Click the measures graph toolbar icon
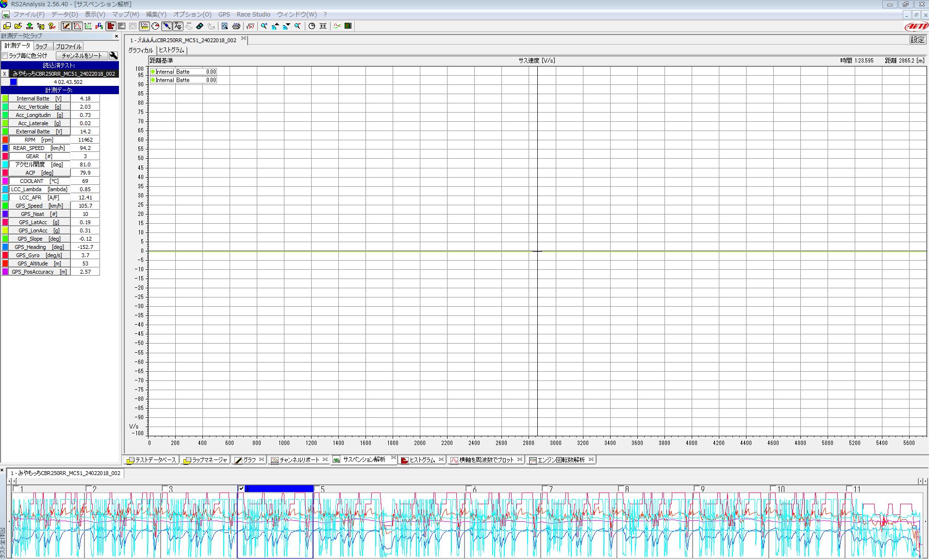The height and width of the screenshot is (560, 929). 66,26
